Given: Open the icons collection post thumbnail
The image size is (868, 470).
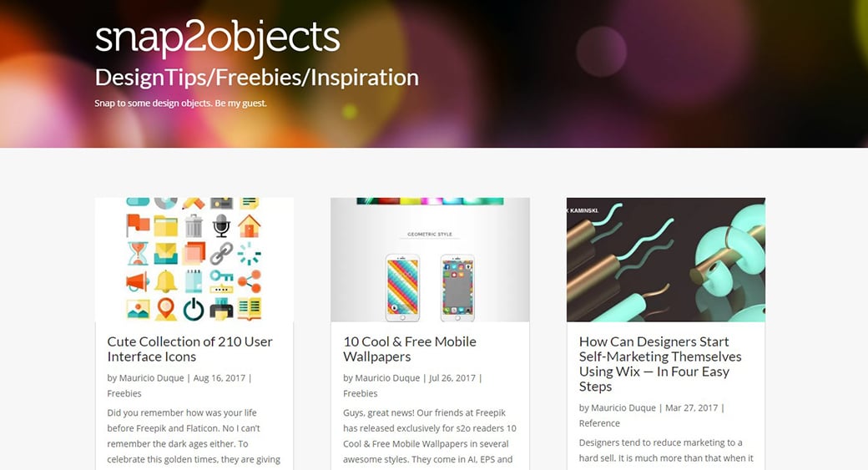Looking at the screenshot, I should [194, 260].
